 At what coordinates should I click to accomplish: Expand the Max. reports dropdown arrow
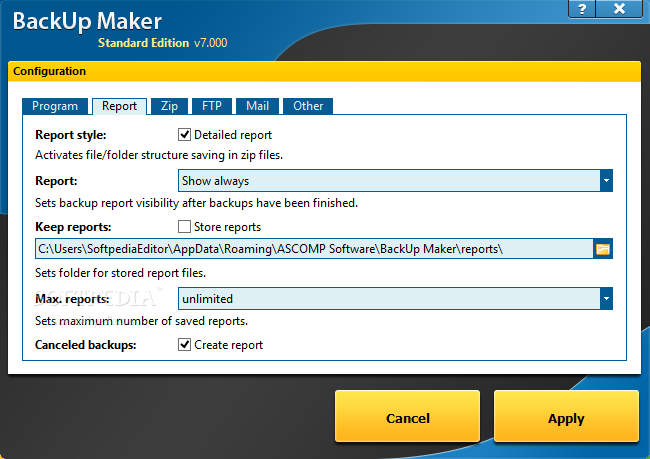point(606,299)
